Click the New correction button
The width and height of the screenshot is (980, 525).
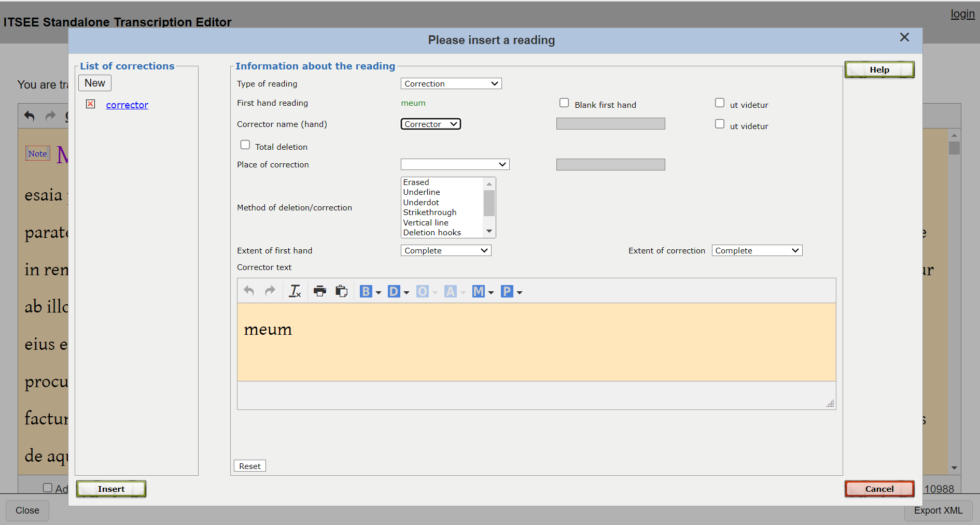pyautogui.click(x=95, y=83)
